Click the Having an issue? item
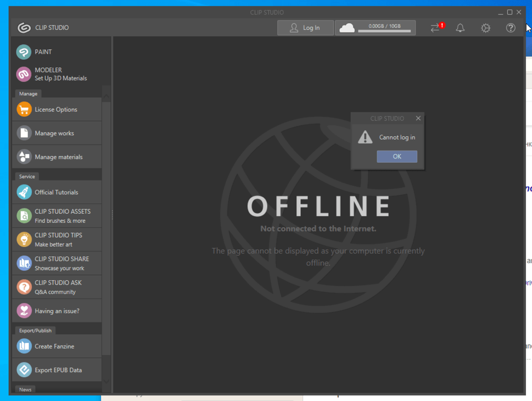The image size is (532, 401). 55,311
